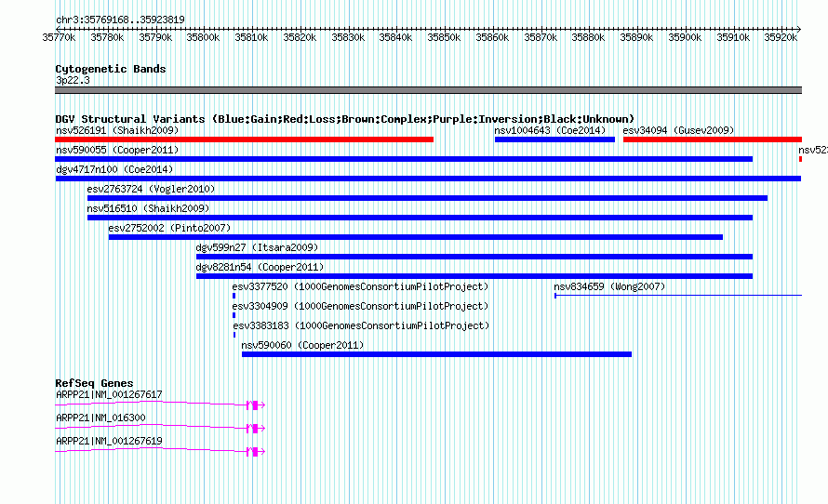Open the nsv1004643 (Coe2014) label
828x504 pixels.
point(550,130)
